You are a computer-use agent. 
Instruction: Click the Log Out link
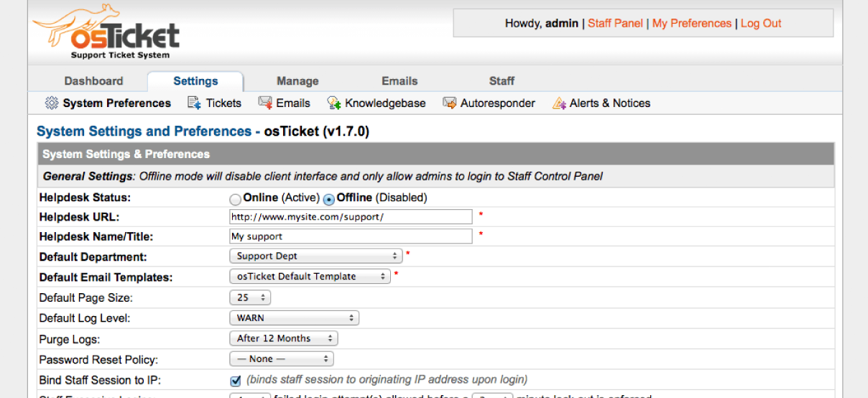[761, 24]
